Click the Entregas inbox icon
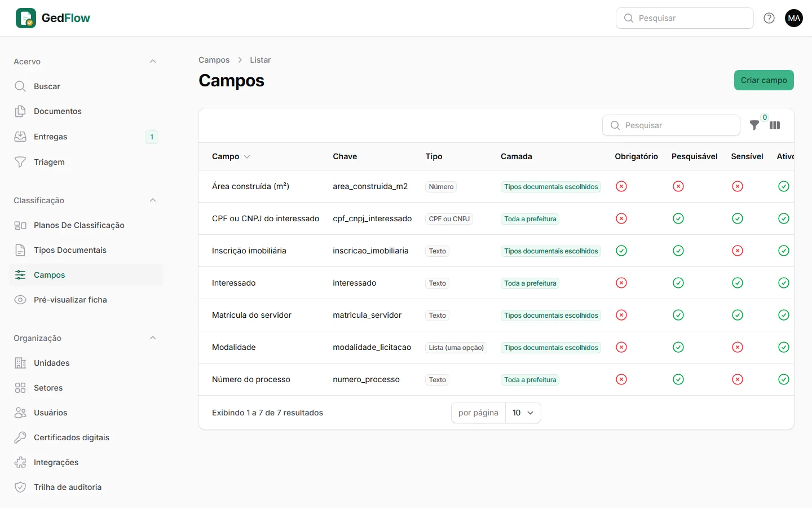Viewport: 812px width, 508px height. click(20, 137)
